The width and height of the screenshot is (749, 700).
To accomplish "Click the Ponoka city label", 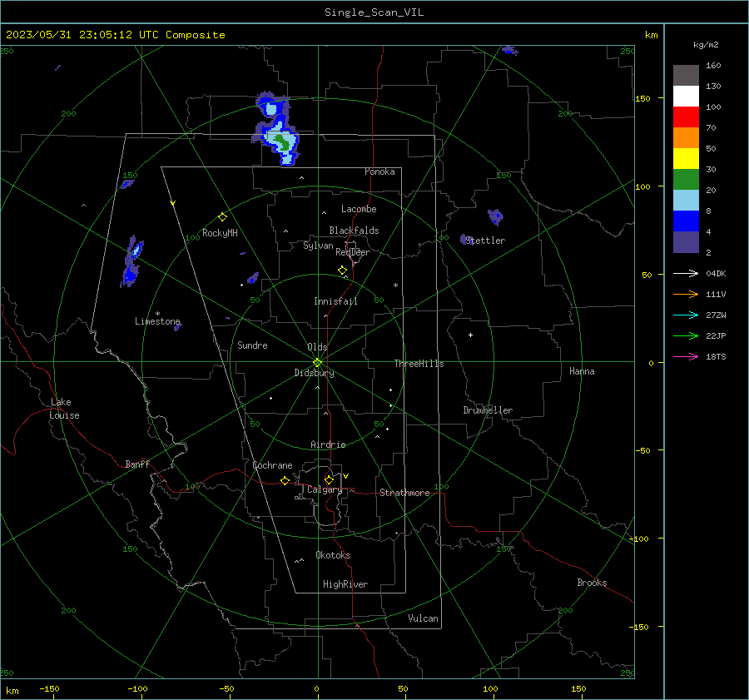I will coord(379,171).
